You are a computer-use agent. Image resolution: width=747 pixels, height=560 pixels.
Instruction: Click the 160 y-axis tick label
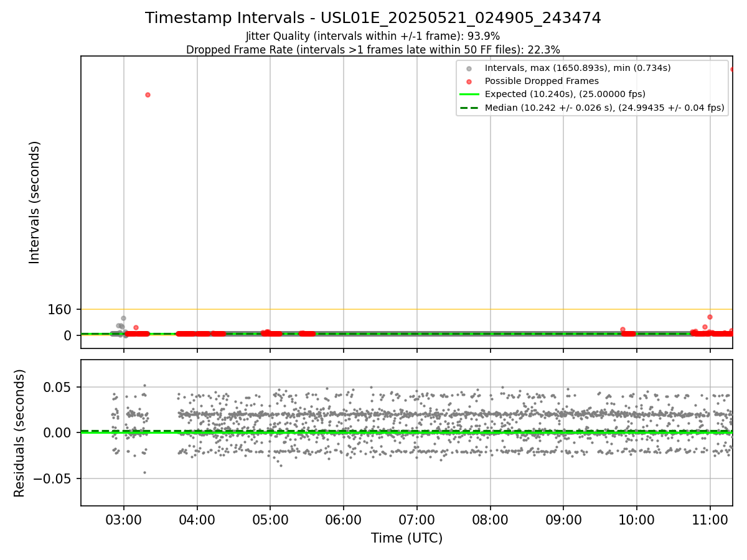(x=61, y=309)
